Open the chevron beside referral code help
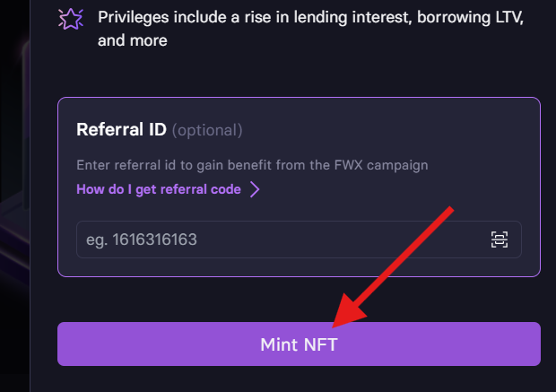Viewport: 556px width, 392px height. [255, 189]
